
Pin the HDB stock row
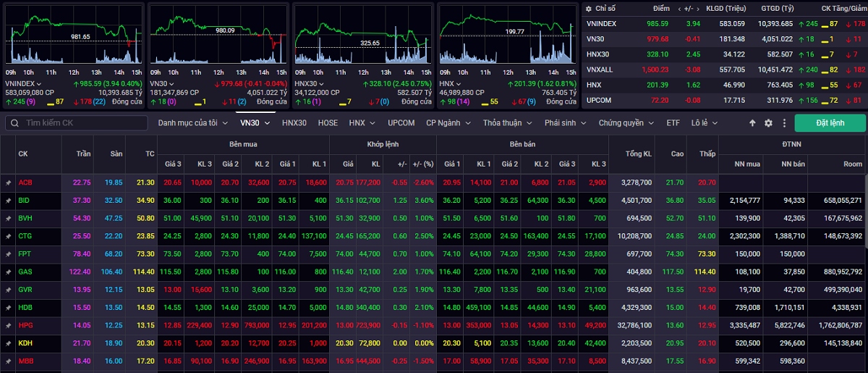(x=8, y=307)
